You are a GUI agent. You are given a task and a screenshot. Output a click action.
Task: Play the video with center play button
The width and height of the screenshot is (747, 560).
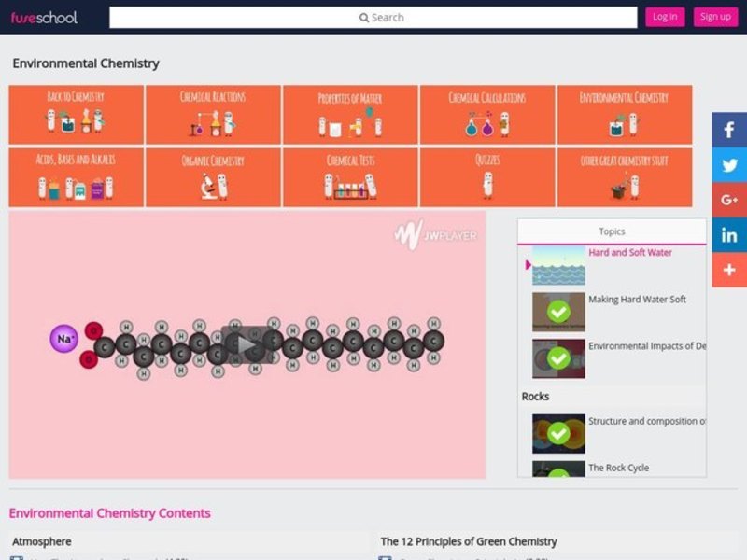coord(247,344)
